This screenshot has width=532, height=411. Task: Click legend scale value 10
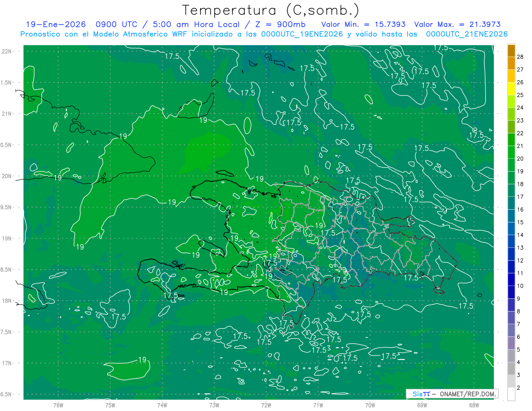tap(520, 286)
